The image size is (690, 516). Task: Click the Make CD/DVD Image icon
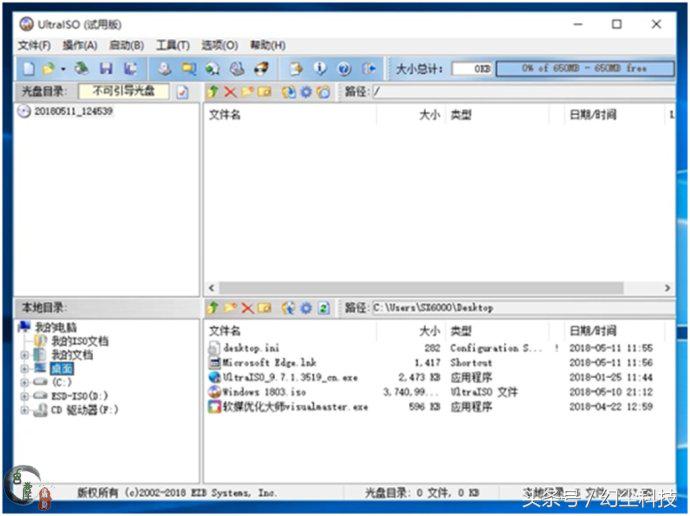click(165, 69)
